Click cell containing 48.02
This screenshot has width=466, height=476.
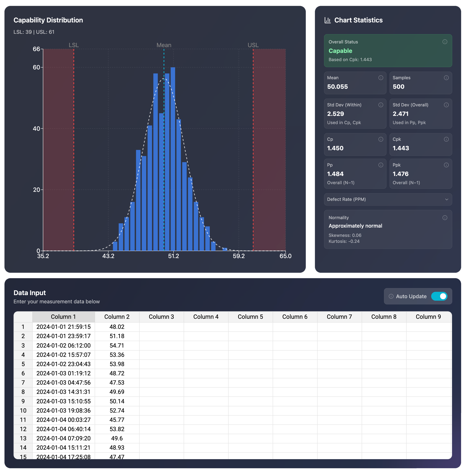point(117,327)
